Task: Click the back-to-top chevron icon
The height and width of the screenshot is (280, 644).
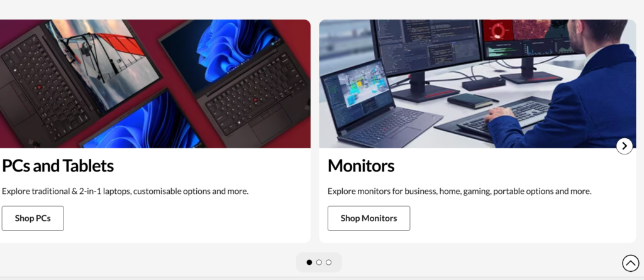Action: pyautogui.click(x=630, y=263)
